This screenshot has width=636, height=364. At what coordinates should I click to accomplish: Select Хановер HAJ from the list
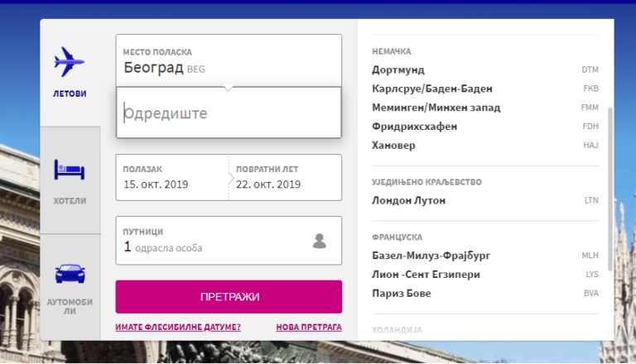[x=485, y=145]
